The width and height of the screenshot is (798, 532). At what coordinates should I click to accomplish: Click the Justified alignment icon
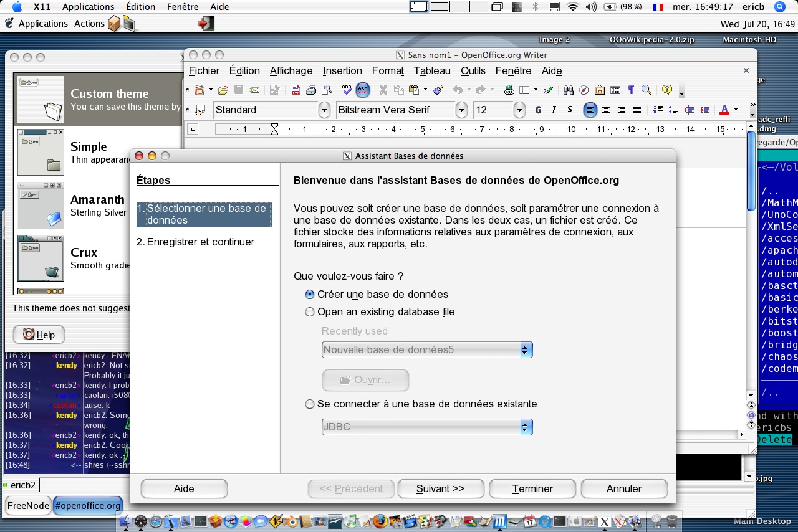[637, 110]
